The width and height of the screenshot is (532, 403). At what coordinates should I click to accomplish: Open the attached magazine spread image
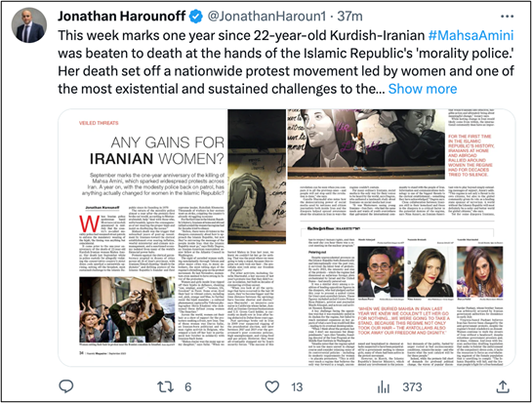pyautogui.click(x=286, y=237)
